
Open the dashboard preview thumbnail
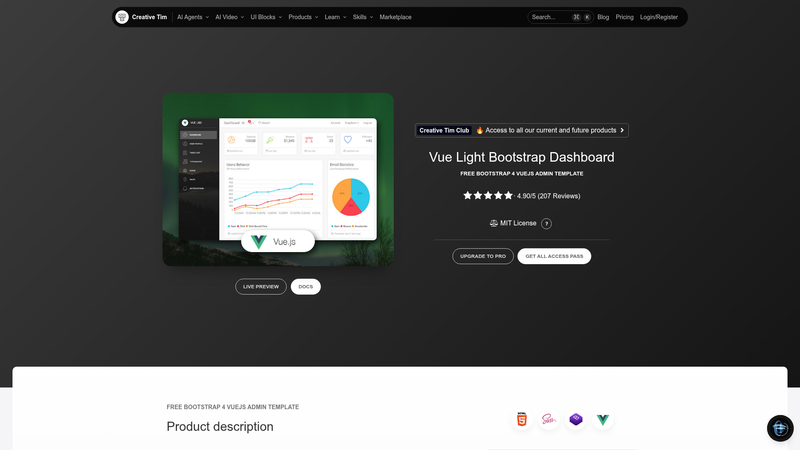click(278, 179)
